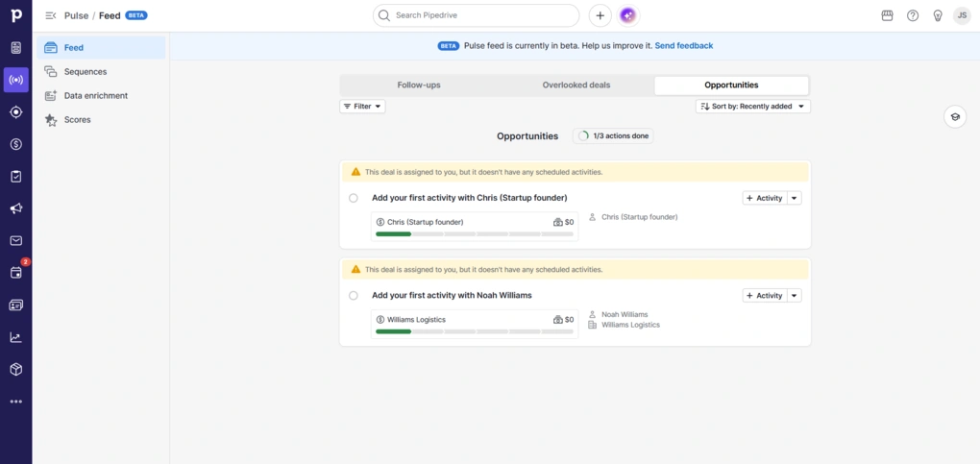
Task: Mark Noah Williams opportunity as done
Action: (354, 296)
